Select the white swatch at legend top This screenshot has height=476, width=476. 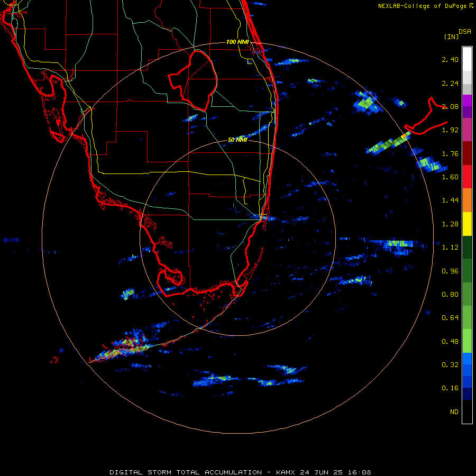pos(467,59)
